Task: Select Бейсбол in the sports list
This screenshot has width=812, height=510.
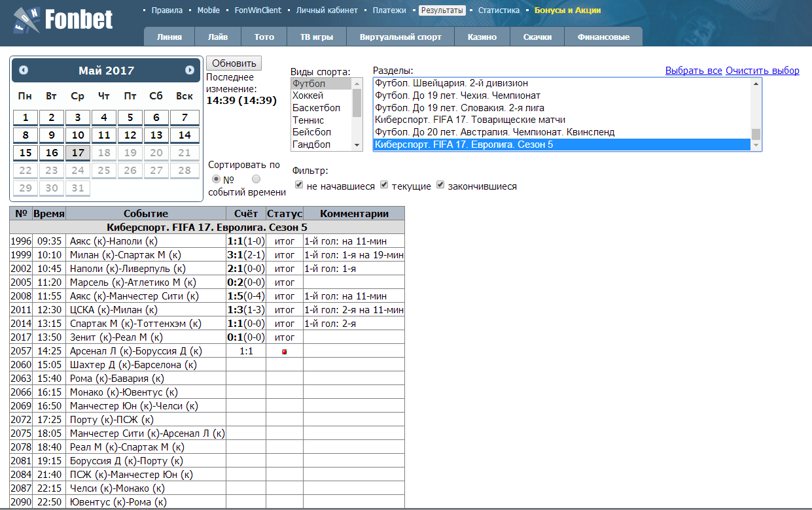Action: tap(322, 132)
